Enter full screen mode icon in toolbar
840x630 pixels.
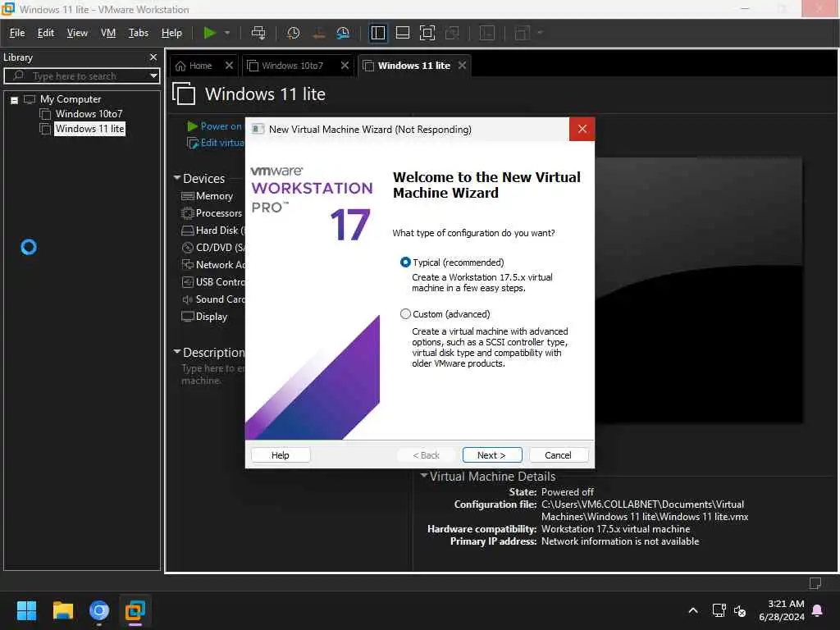tap(427, 33)
